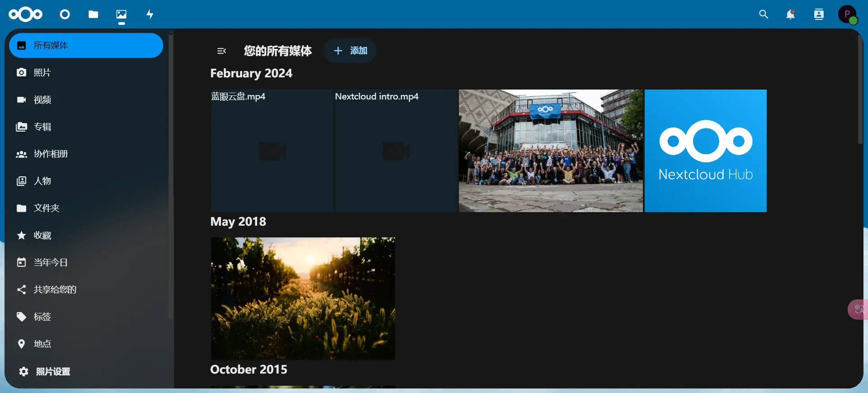Select 视频 in the sidebar
Viewport: 868px width, 393px height.
pos(86,99)
